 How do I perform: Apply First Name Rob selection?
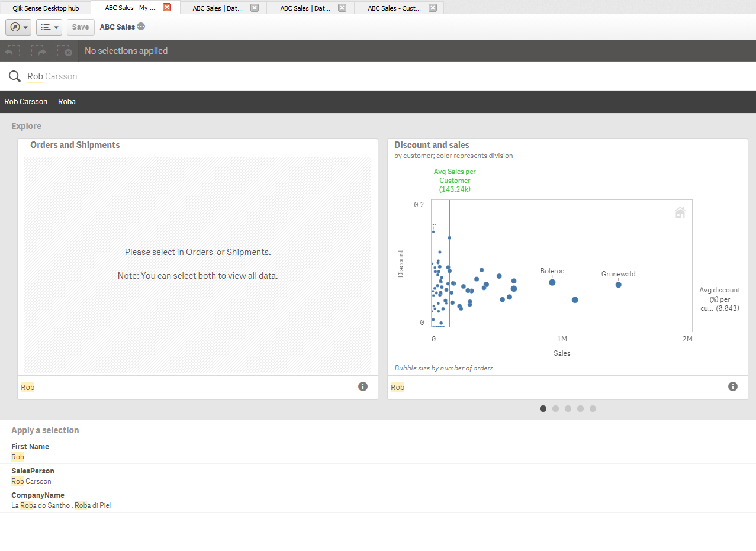click(x=18, y=457)
